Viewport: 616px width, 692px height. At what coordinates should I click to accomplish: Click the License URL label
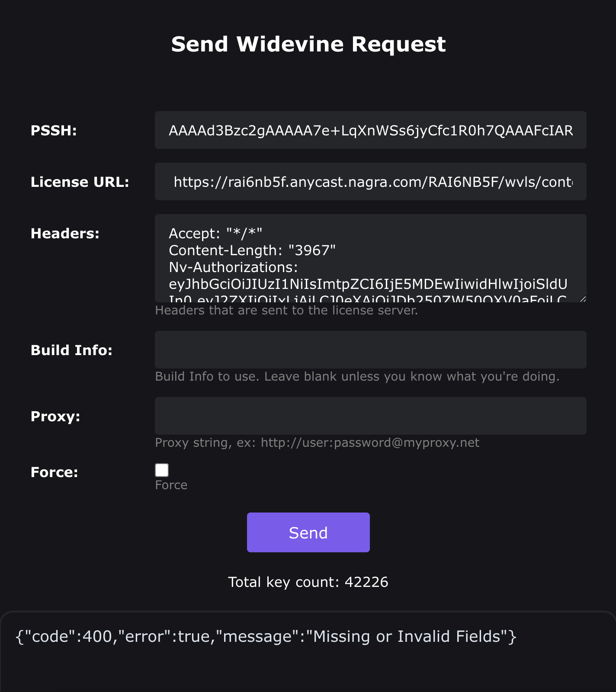tap(80, 182)
